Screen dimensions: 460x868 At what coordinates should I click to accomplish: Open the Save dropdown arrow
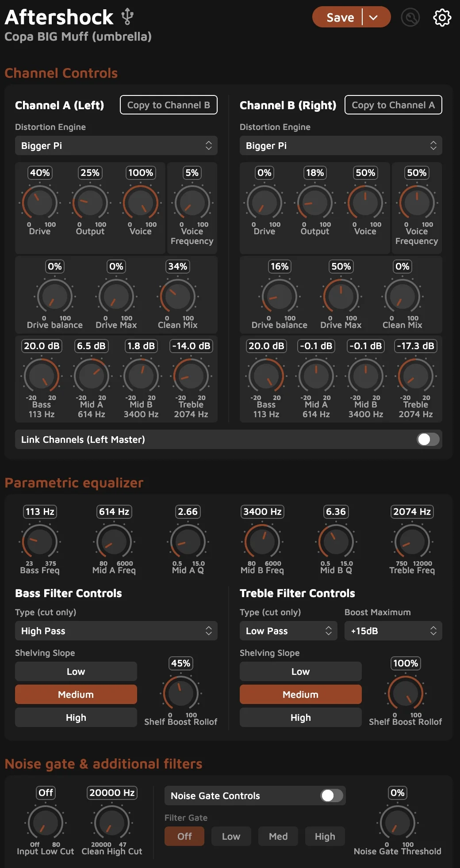coord(374,18)
